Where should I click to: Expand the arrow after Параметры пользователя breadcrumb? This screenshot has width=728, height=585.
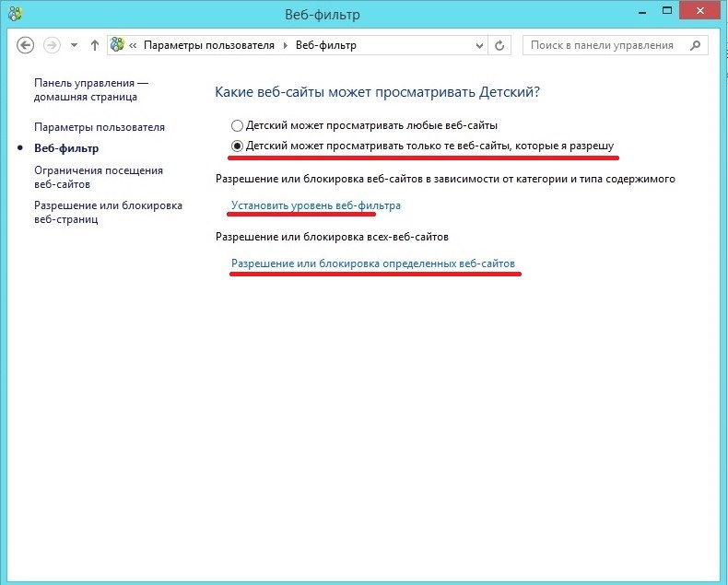pos(285,45)
